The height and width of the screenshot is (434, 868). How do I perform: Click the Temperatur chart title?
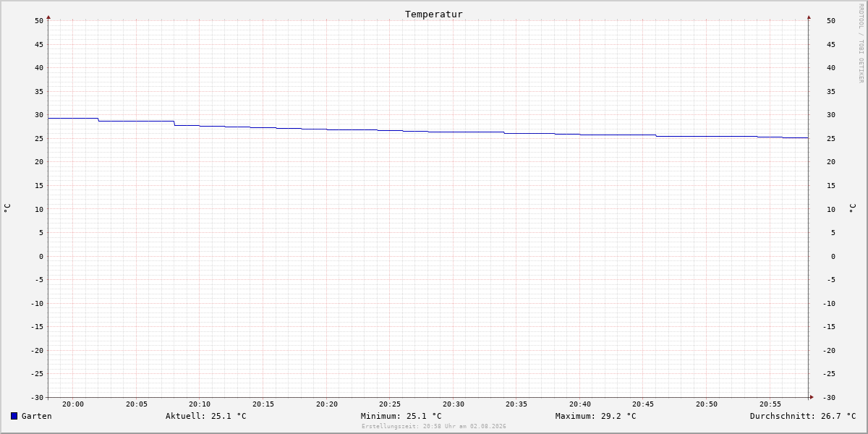coord(434,14)
